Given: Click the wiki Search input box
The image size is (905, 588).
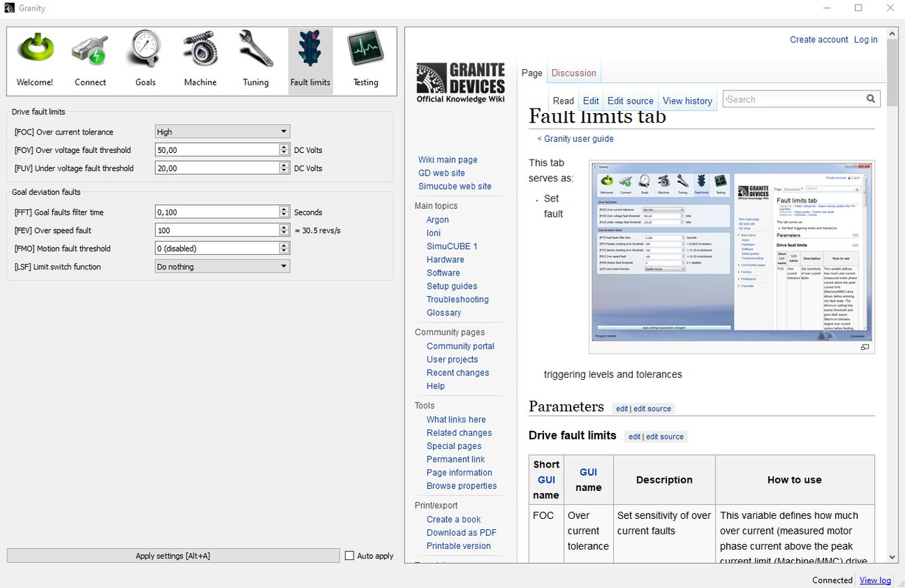Looking at the screenshot, I should [x=794, y=99].
